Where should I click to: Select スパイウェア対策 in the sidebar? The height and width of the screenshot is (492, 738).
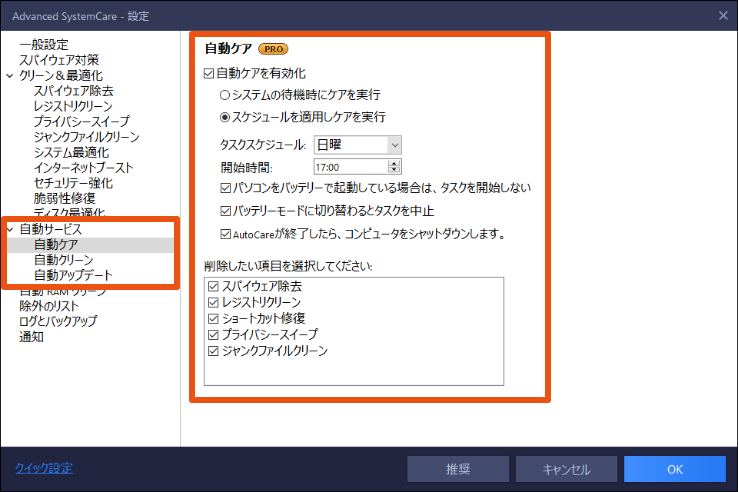click(x=59, y=60)
